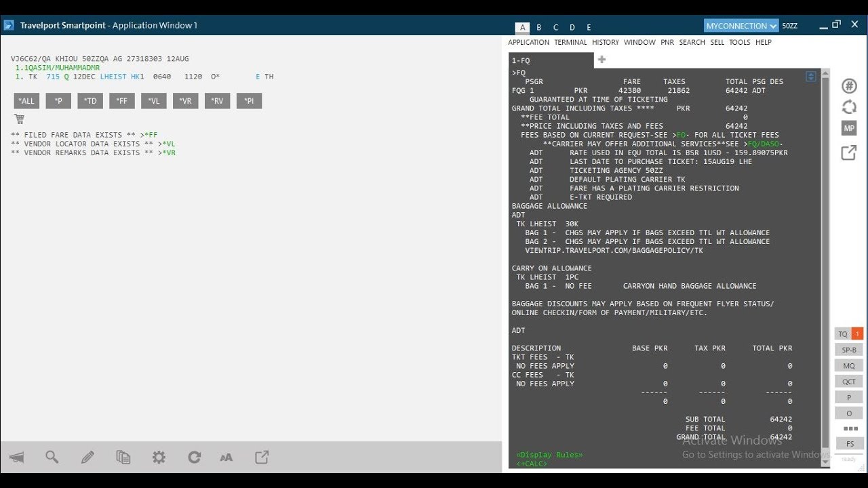
Task: Open the TERMINAL menu
Action: (570, 42)
